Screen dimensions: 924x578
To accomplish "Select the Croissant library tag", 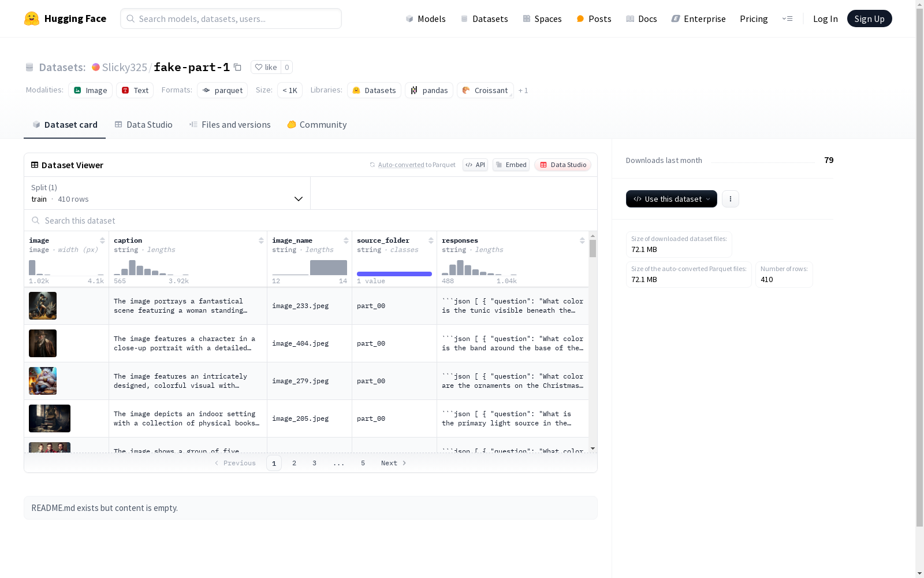I will pyautogui.click(x=485, y=90).
